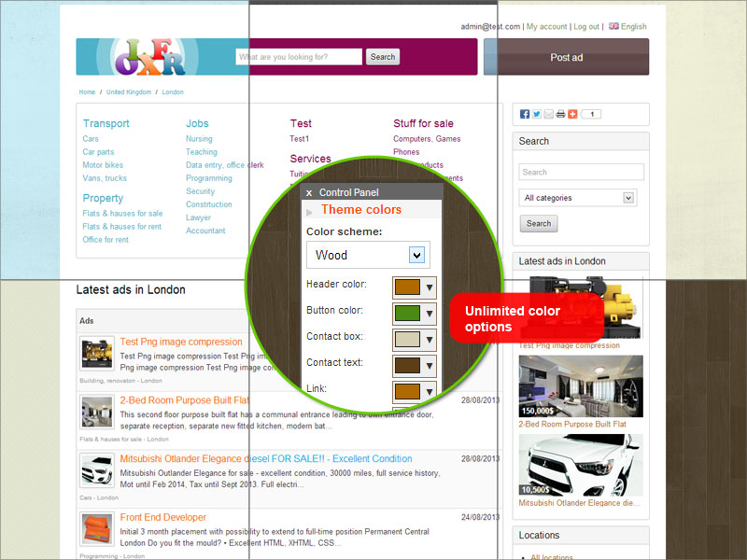
Task: Open the My account link
Action: pyautogui.click(x=547, y=27)
